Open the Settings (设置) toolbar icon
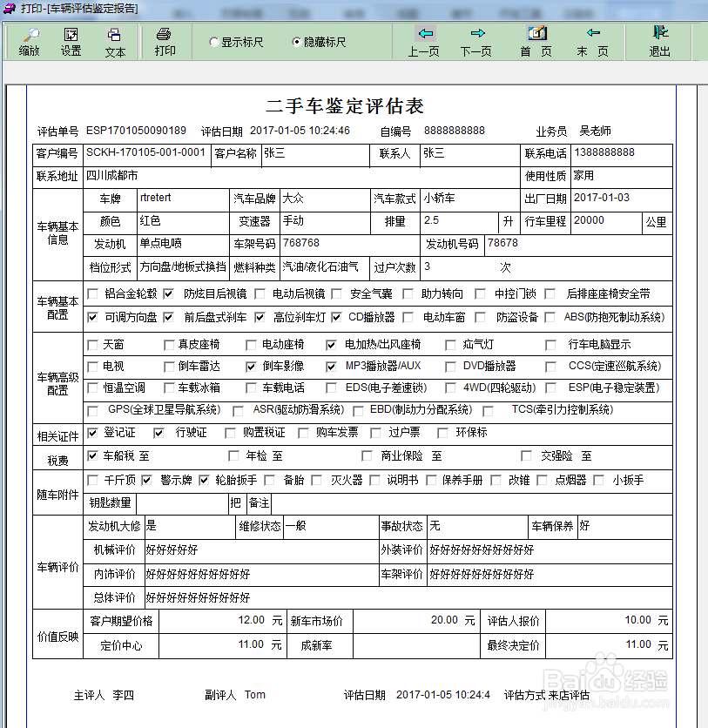The width and height of the screenshot is (708, 728). [x=71, y=34]
